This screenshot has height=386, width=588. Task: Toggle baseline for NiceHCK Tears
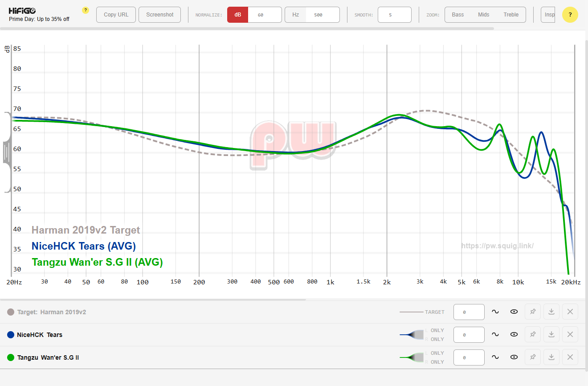tap(495, 335)
